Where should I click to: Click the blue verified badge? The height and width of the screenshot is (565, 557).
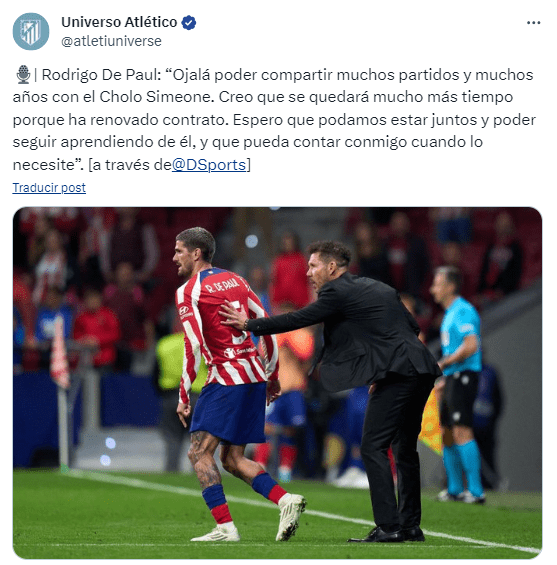[x=188, y=22]
